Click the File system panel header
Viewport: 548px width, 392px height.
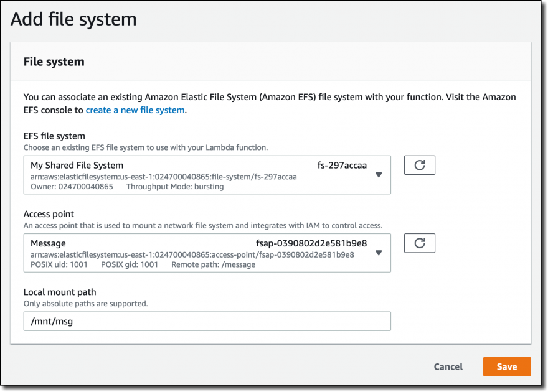click(54, 62)
